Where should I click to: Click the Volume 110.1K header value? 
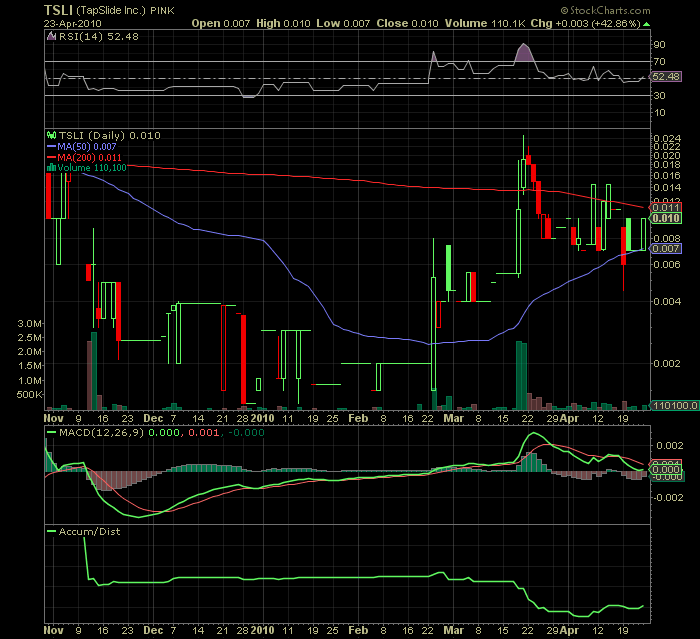pos(485,23)
